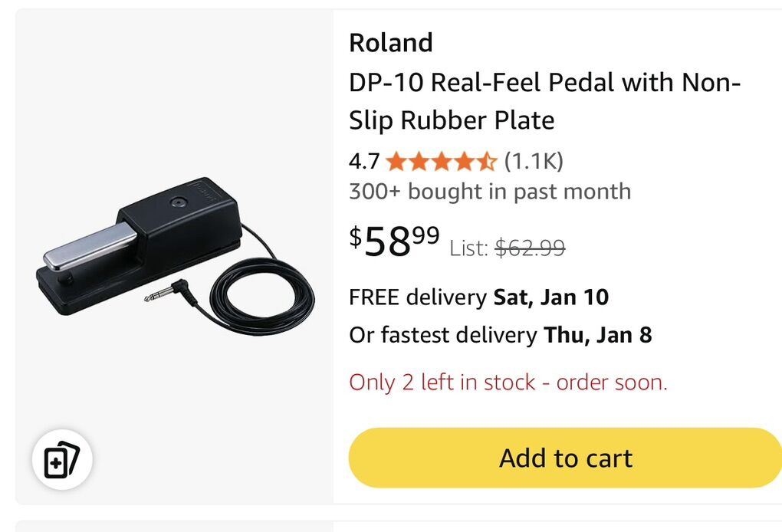
Task: Click the 'Only 2 left in stock' notice
Action: pyautogui.click(x=508, y=382)
